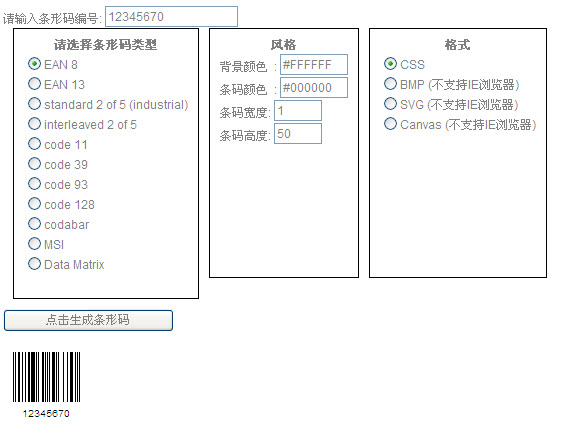Focus the barcode width field
Viewport: 564px width, 433px height.
[x=298, y=111]
